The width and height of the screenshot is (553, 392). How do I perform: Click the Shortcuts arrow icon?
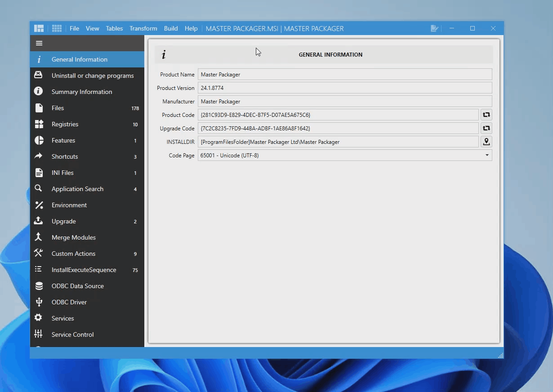pos(39,156)
